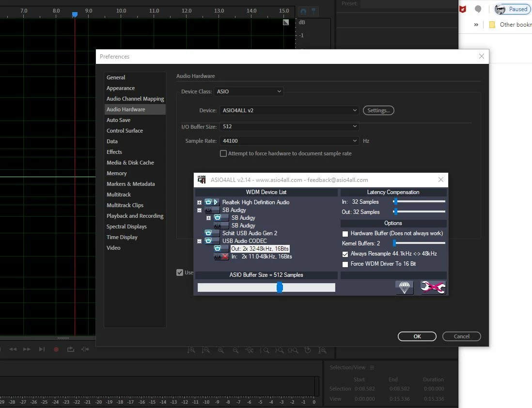Open the Device Class dropdown showing ASIO
The image size is (532, 408).
click(x=249, y=91)
